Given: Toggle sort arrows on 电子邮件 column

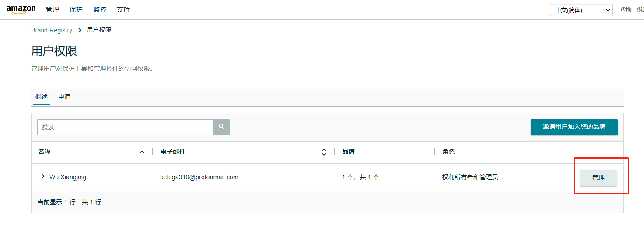Looking at the screenshot, I should click(324, 152).
